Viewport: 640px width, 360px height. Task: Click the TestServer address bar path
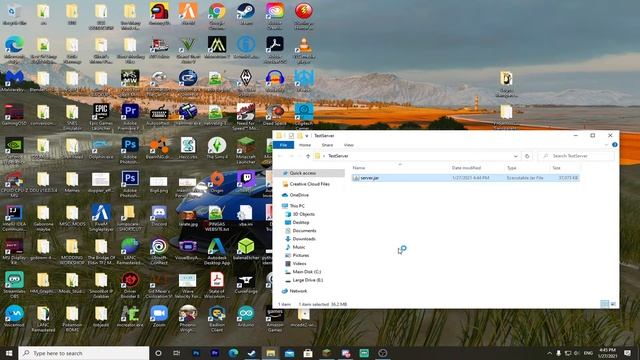coord(338,156)
